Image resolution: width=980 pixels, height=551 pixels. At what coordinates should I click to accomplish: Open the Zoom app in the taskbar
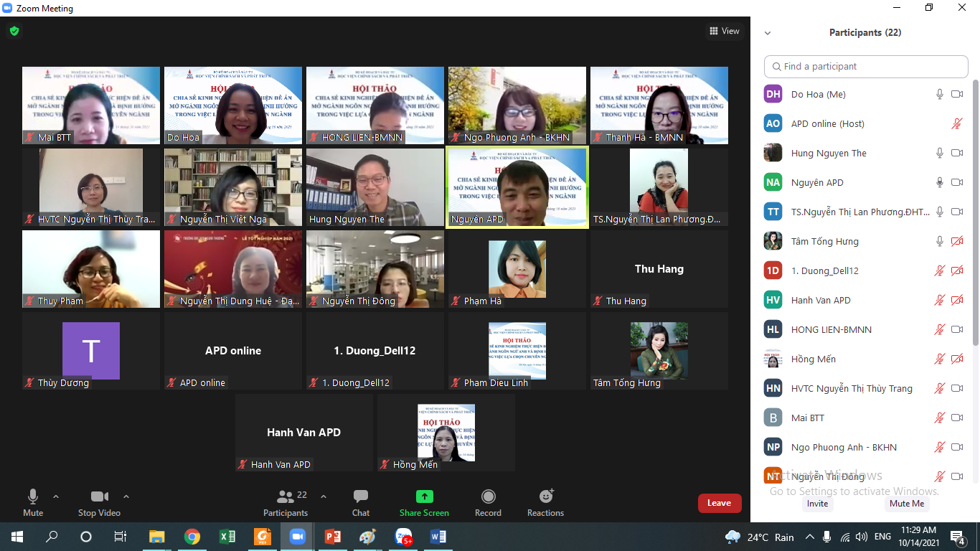pos(297,537)
